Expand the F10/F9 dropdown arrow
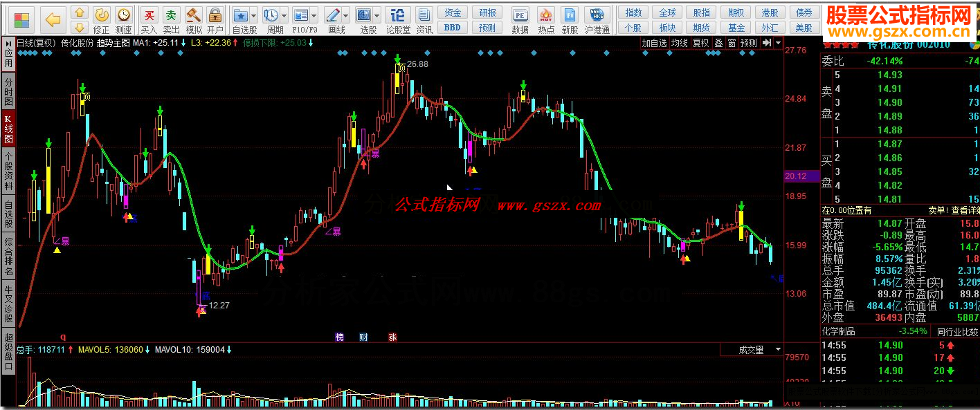The width and height of the screenshot is (980, 410). click(x=315, y=15)
